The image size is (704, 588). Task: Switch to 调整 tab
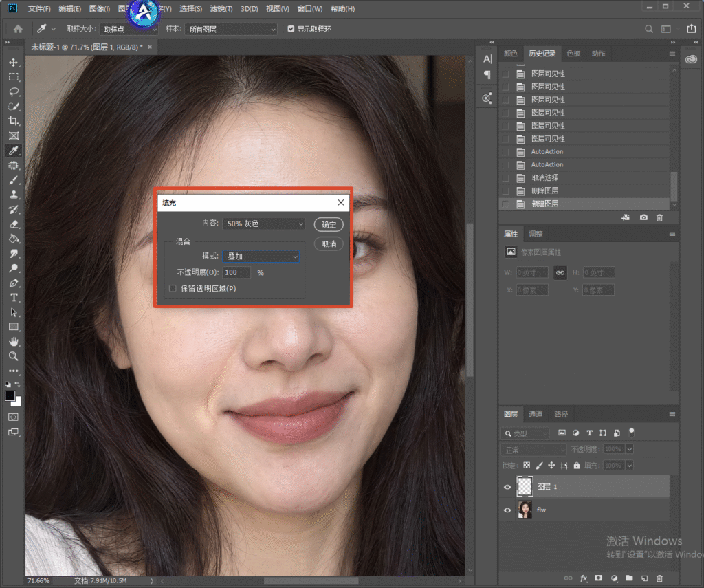pyautogui.click(x=536, y=234)
